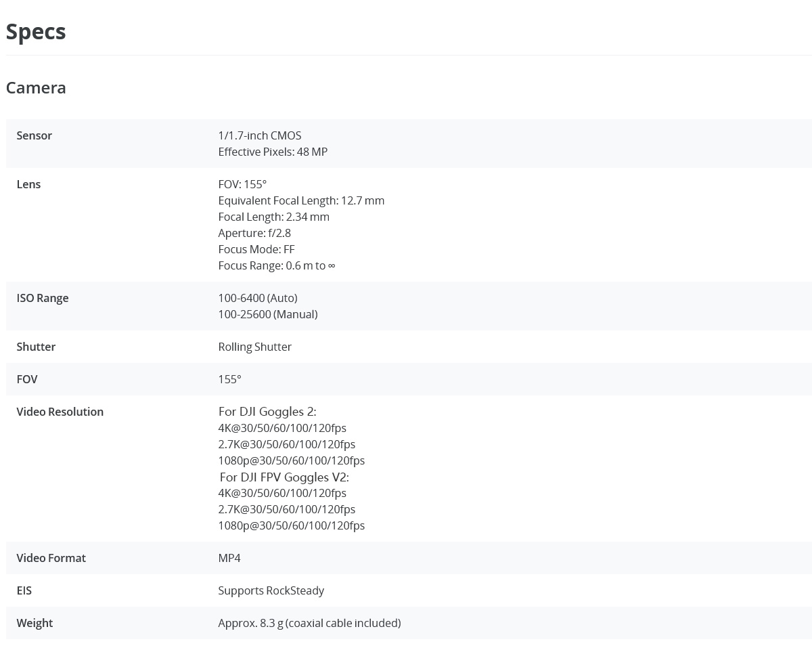Click 1080p frame rates under FPV Goggles V2
The image size is (812, 648).
click(x=291, y=525)
